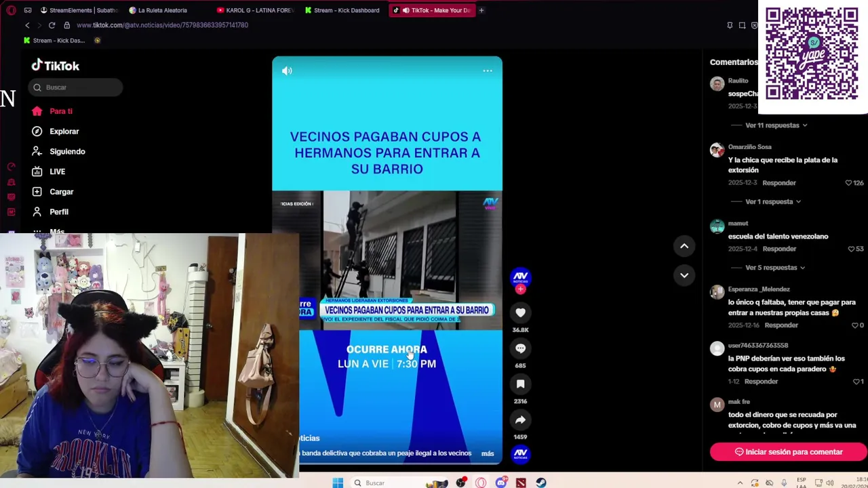Open Discord from the taskbar
This screenshot has width=868, height=488.
point(500,483)
